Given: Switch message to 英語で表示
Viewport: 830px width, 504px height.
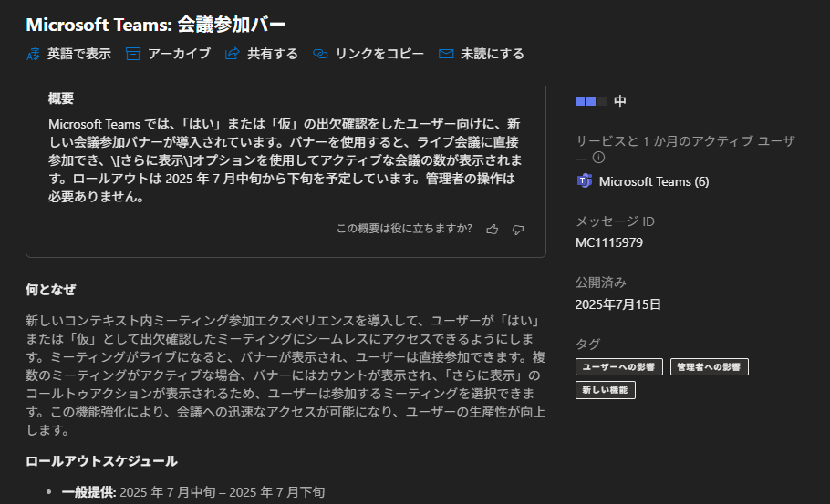Looking at the screenshot, I should coord(69,54).
